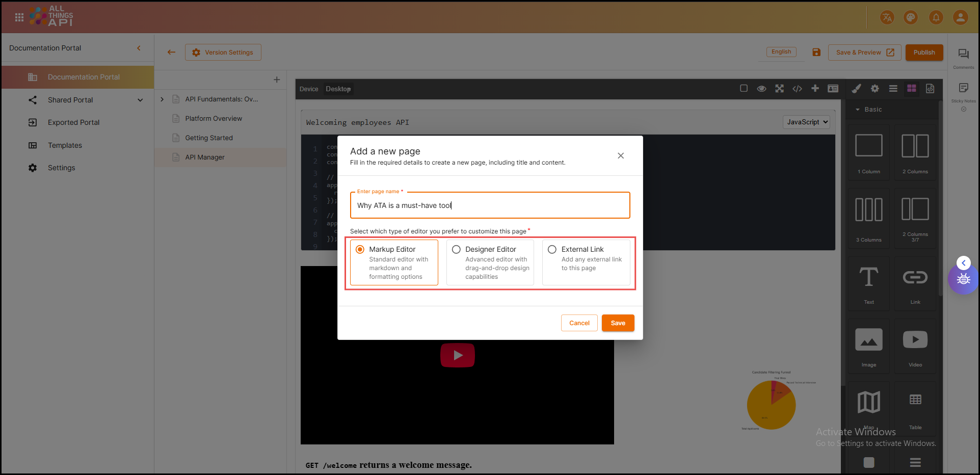Click the Cancel button in dialog
Viewport: 980px width, 475px height.
(579, 323)
